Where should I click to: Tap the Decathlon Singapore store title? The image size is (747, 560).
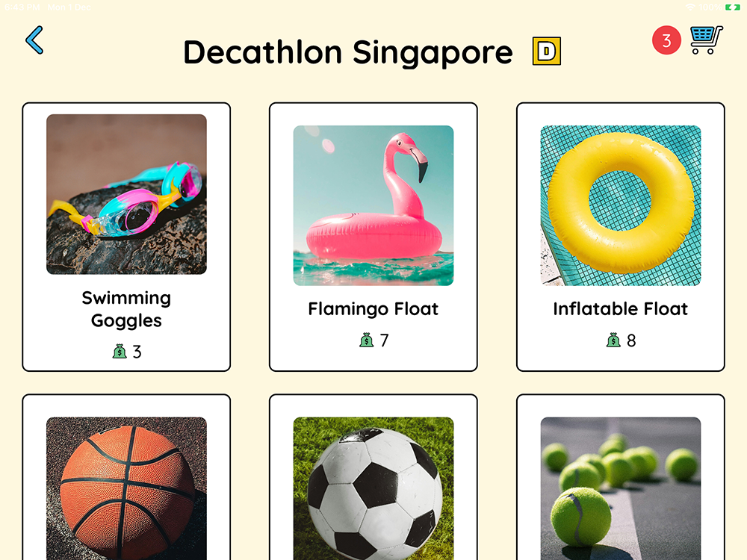pyautogui.click(x=348, y=52)
